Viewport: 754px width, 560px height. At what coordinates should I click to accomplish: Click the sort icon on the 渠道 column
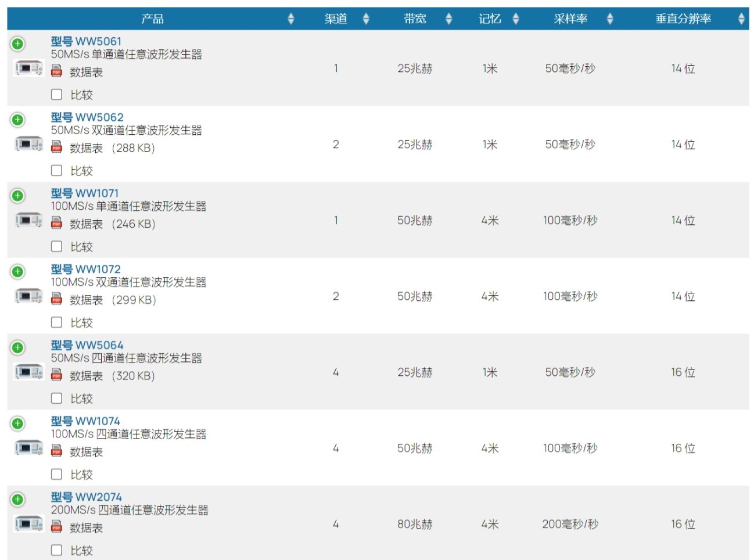[x=365, y=18]
